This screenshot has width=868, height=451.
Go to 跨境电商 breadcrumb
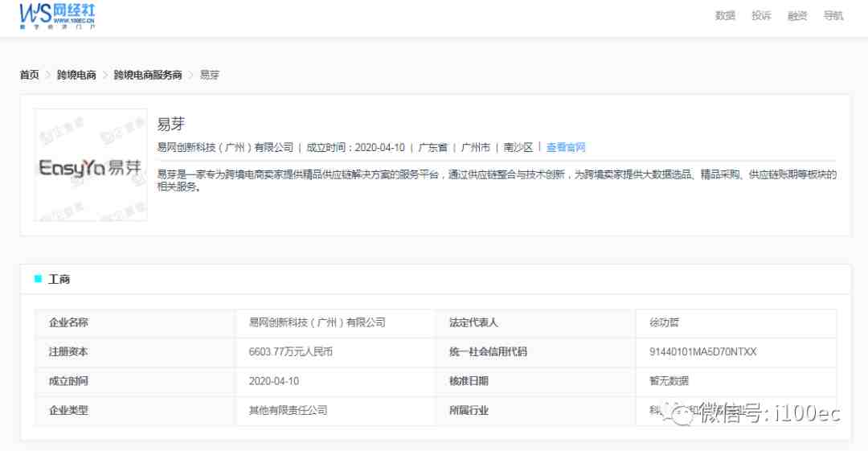[x=76, y=75]
